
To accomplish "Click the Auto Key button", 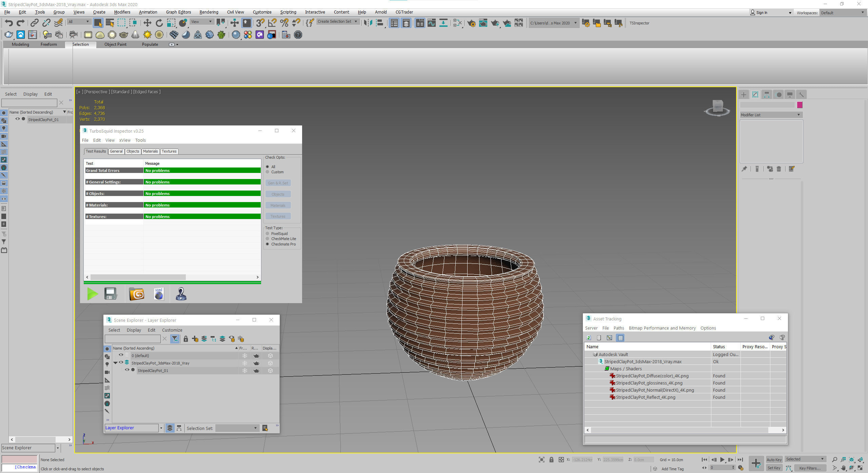I will 774,459.
